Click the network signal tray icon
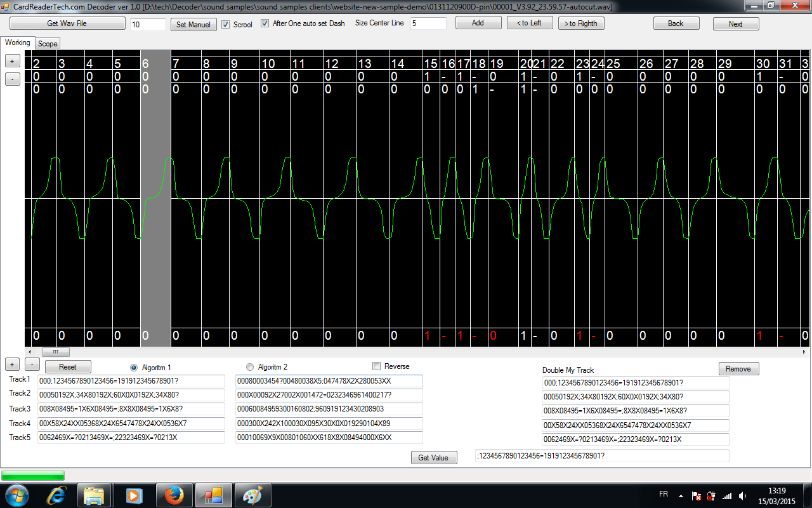Screen dimensions: 812x508 726,495
